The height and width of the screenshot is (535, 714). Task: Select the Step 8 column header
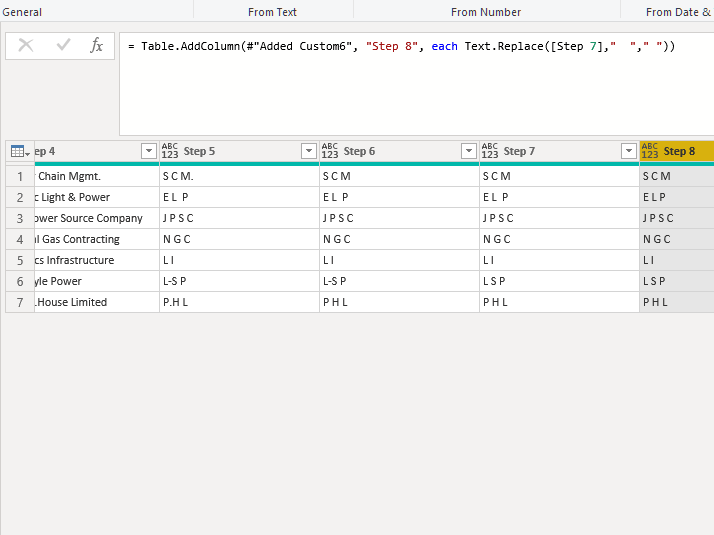click(x=680, y=151)
